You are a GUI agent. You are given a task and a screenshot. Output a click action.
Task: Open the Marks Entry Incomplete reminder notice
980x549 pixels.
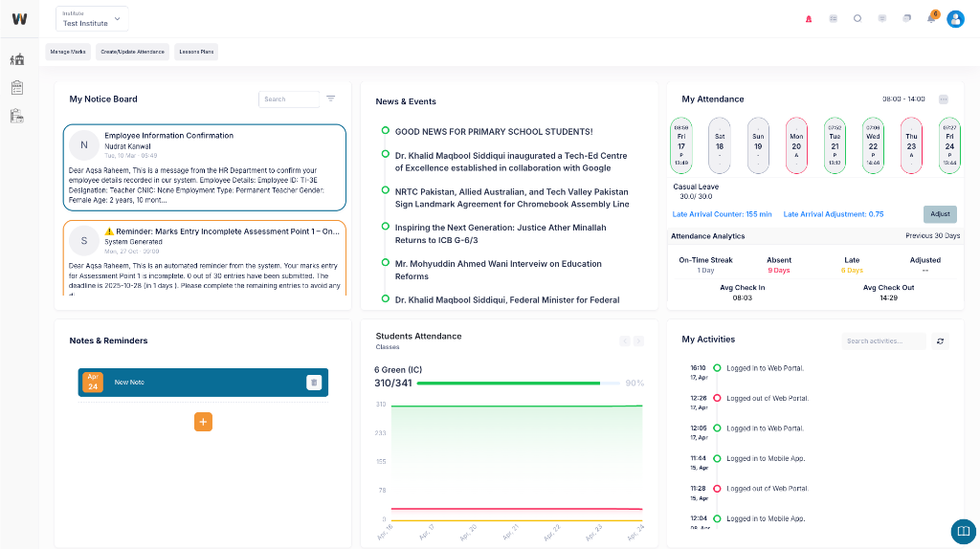(205, 258)
